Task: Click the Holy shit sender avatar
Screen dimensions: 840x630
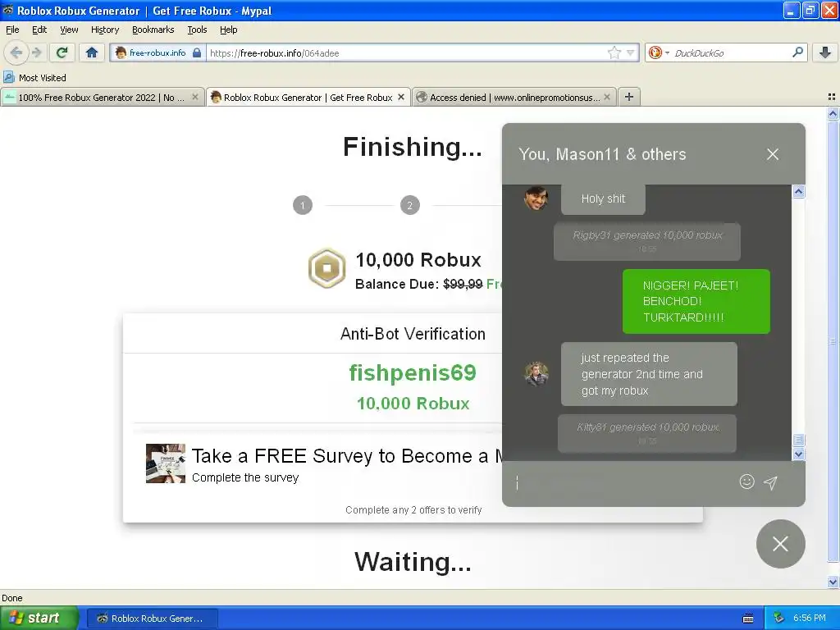Action: tap(536, 197)
